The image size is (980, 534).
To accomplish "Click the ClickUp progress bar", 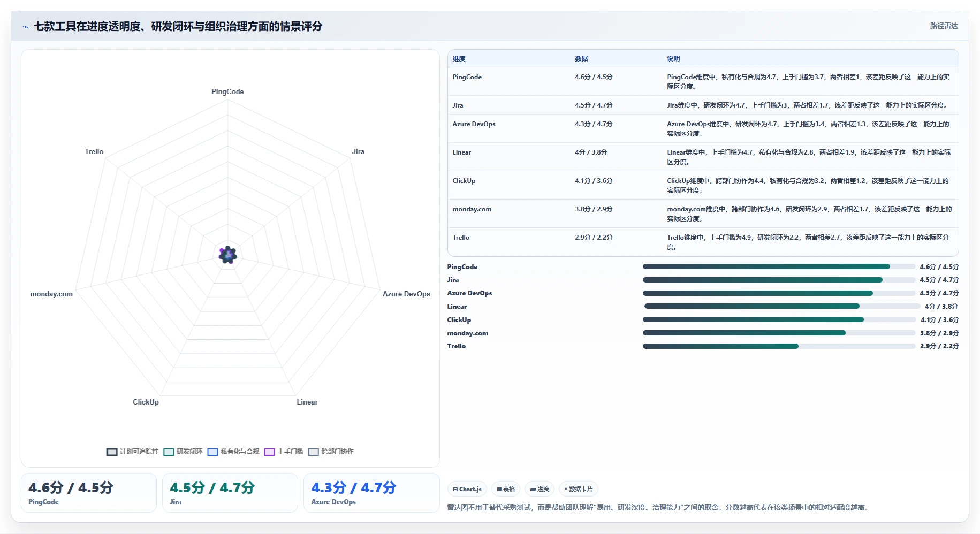I will click(779, 319).
